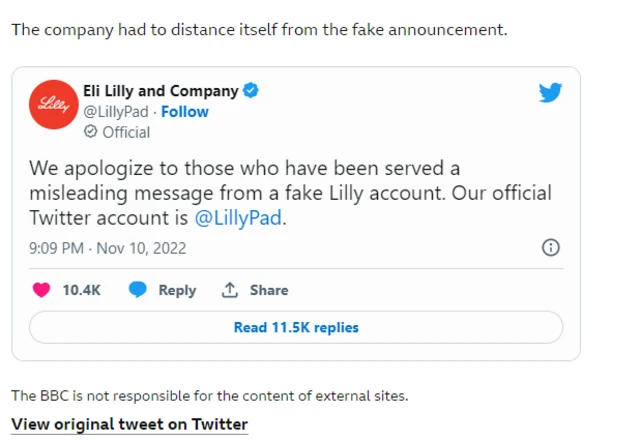
Task: Click the Share label
Action: (269, 290)
